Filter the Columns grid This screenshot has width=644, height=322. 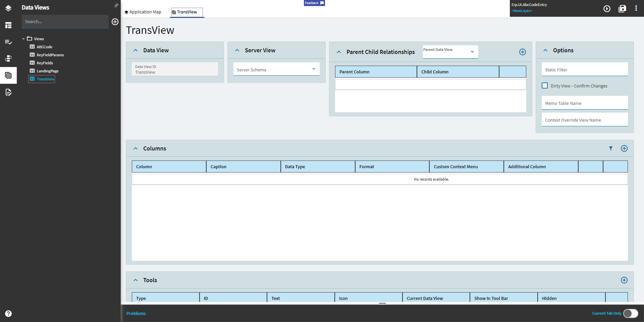611,148
